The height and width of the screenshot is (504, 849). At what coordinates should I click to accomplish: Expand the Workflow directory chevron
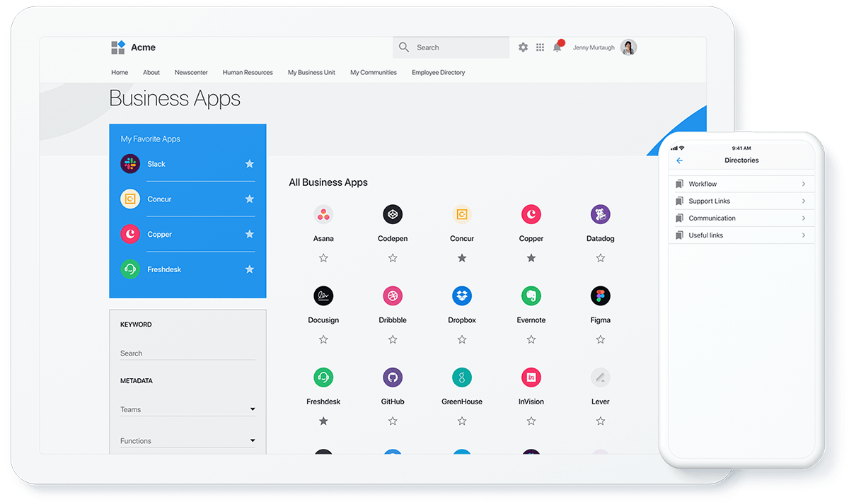click(804, 184)
